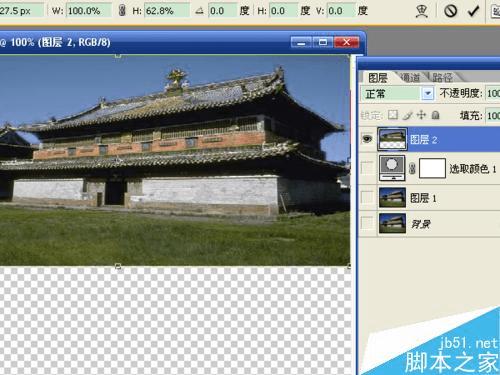Click the top-center transform handle
500x375 pixels.
click(x=118, y=56)
